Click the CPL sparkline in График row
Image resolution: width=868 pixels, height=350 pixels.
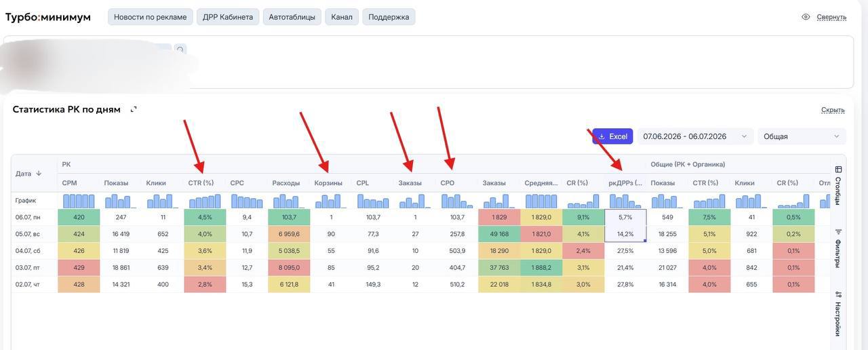(373, 201)
